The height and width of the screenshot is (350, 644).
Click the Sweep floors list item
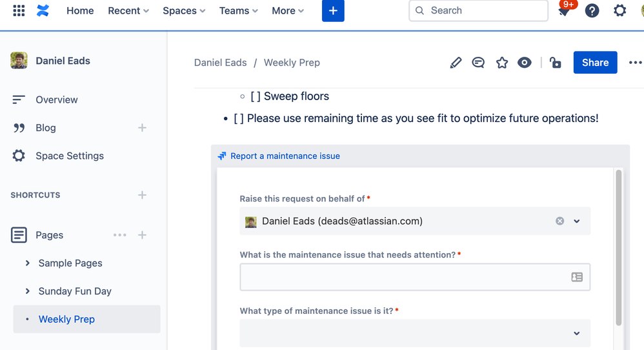click(x=290, y=96)
